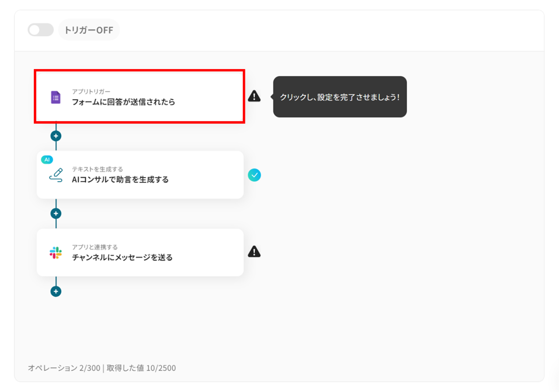Click warning icon beside the Slack step
Viewport: 559px width, 392px height.
(254, 252)
